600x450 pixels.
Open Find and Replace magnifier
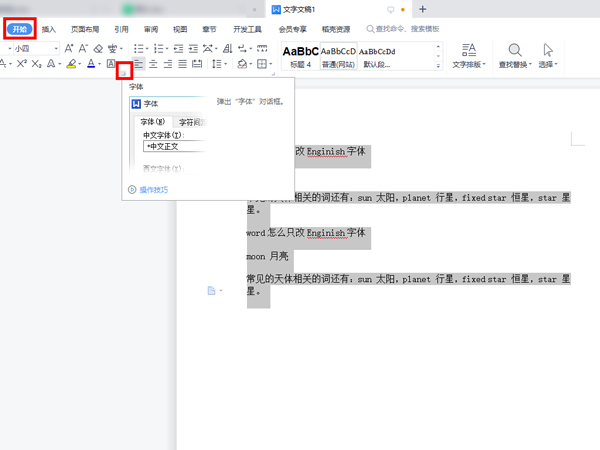tap(515, 50)
